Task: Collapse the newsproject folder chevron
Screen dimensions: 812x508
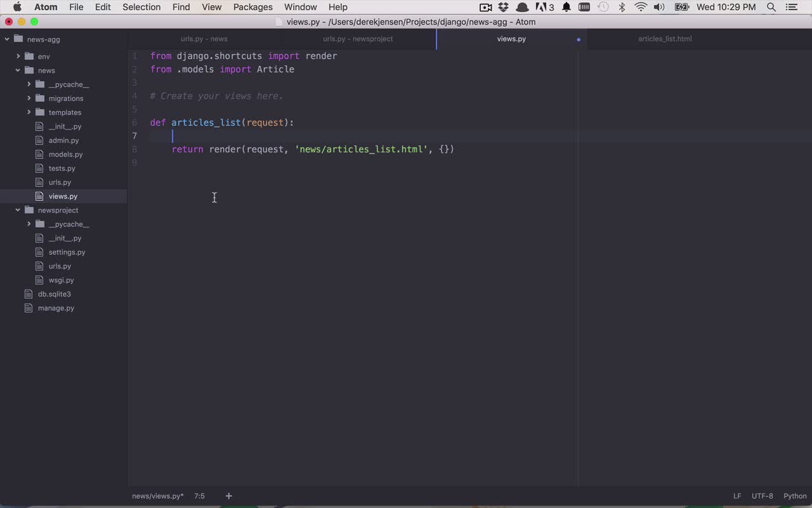Action: tap(18, 210)
